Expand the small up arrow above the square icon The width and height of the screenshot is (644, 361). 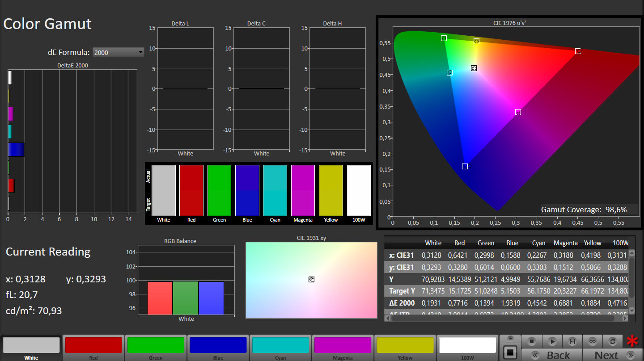(x=510, y=339)
